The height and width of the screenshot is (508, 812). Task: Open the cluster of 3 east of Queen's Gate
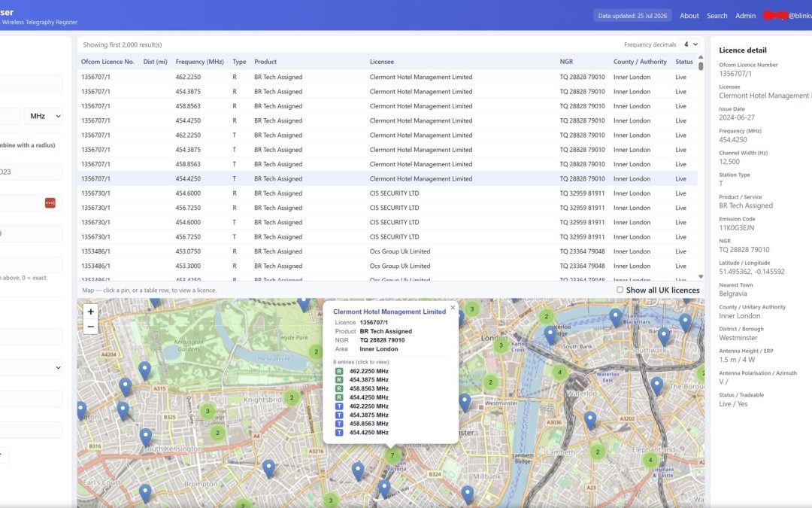coord(208,411)
